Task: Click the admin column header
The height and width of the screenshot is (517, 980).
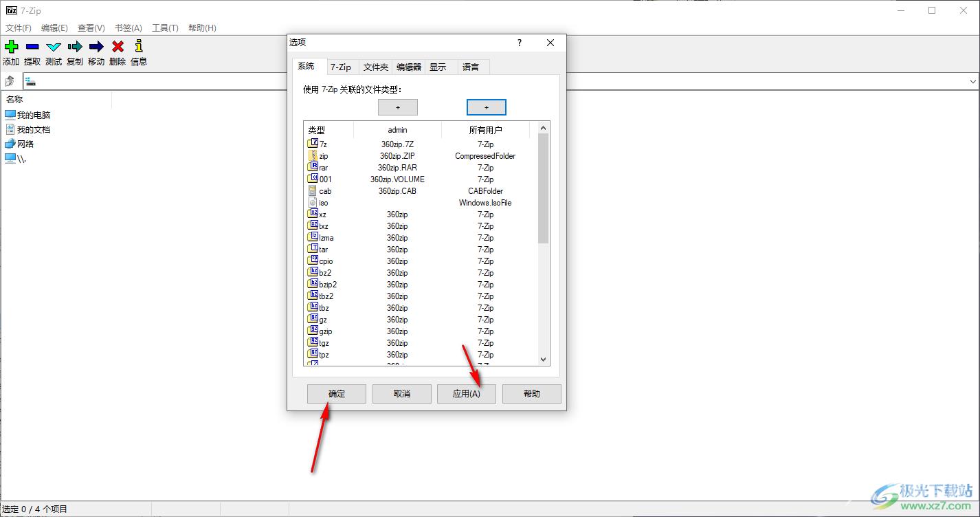Action: tap(397, 130)
